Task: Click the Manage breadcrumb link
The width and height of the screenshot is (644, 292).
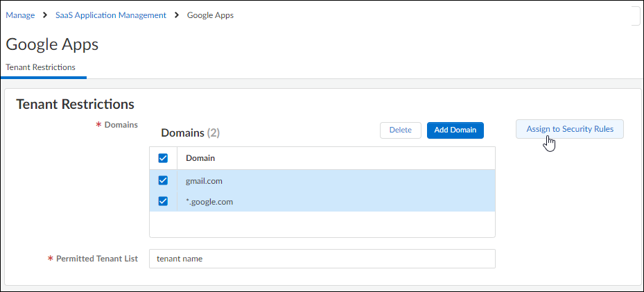Action: [x=20, y=15]
